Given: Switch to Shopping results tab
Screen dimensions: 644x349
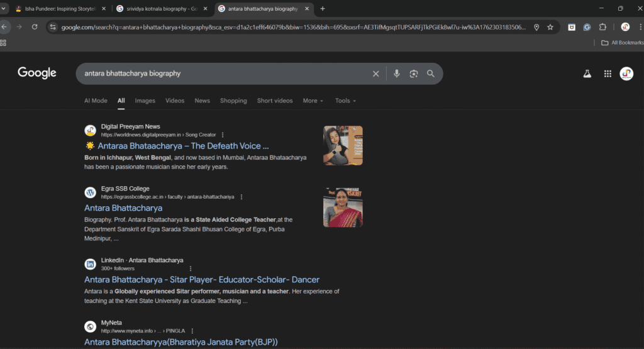Looking at the screenshot, I should point(233,101).
